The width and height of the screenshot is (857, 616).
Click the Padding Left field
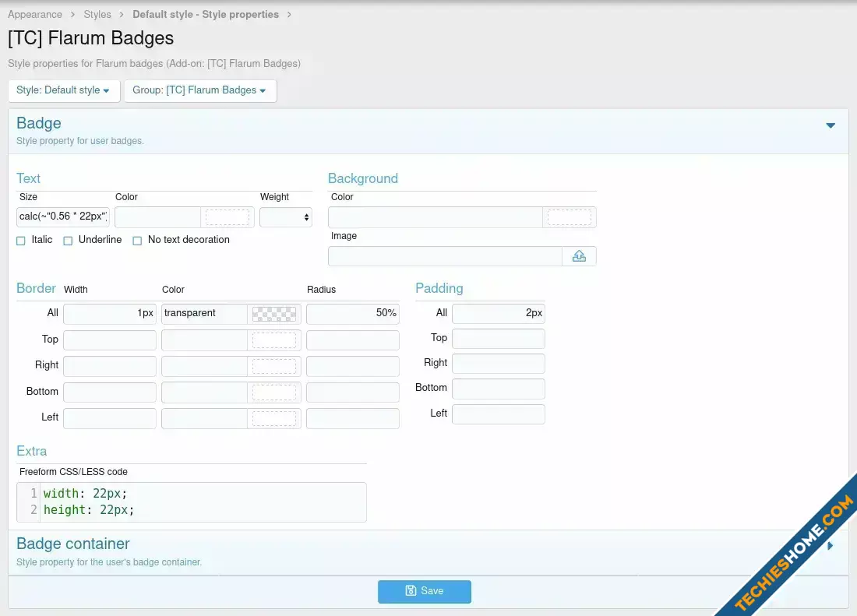pyautogui.click(x=499, y=414)
